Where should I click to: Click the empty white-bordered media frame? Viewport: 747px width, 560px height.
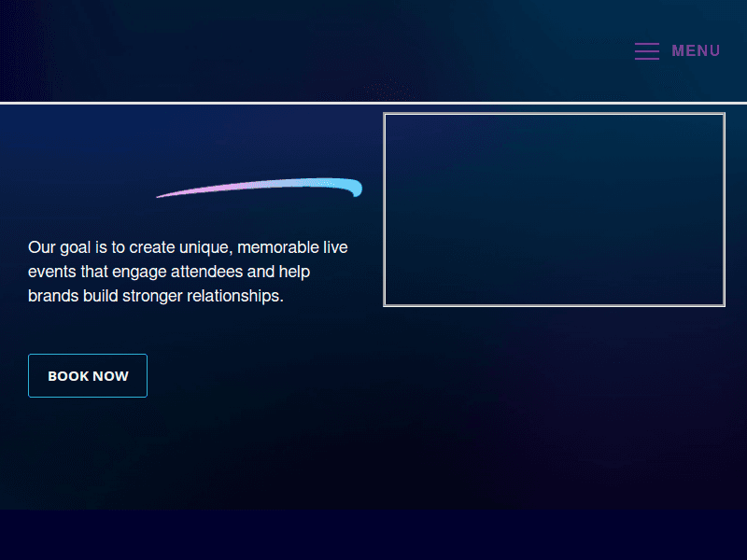pos(554,209)
